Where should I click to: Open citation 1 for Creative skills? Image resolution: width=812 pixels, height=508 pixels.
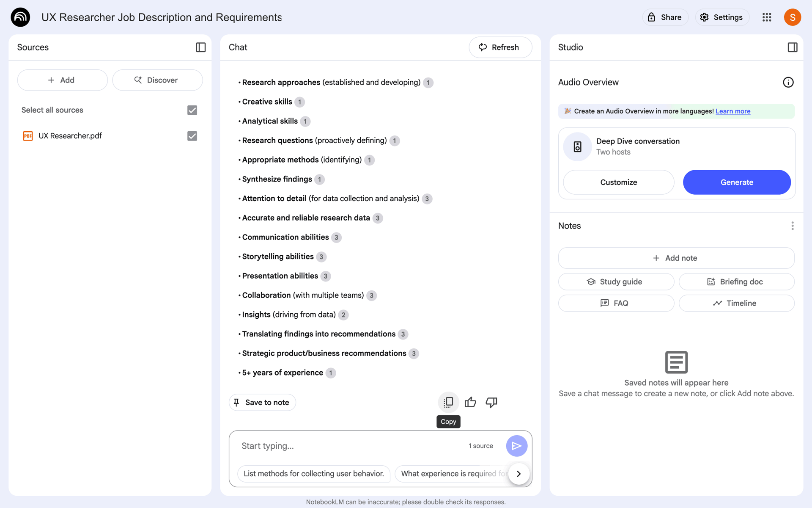pos(300,102)
